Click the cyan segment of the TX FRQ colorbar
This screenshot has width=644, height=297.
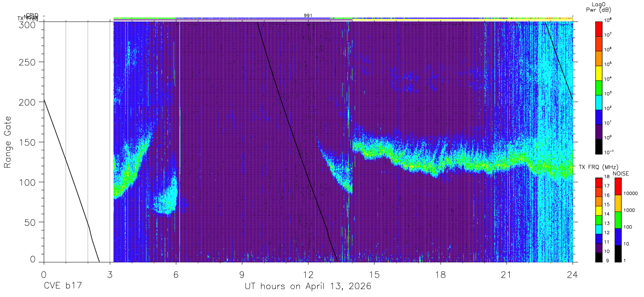(x=599, y=229)
